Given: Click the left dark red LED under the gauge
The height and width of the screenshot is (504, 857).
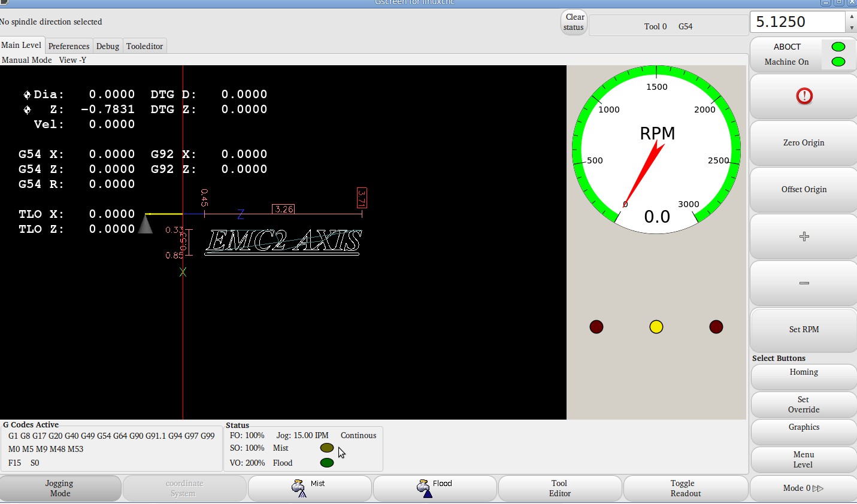Looking at the screenshot, I should pos(596,327).
